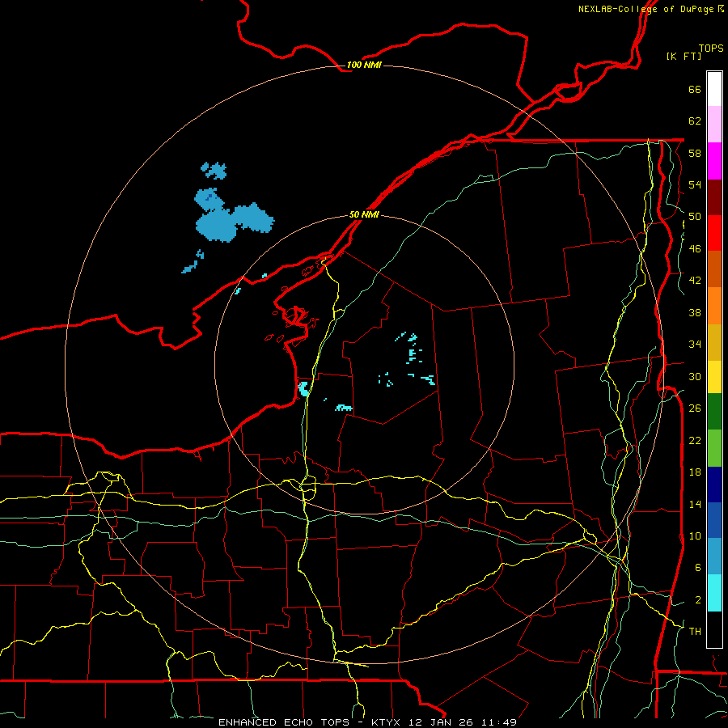
Task: Click the legend value '6'
Action: [x=698, y=568]
